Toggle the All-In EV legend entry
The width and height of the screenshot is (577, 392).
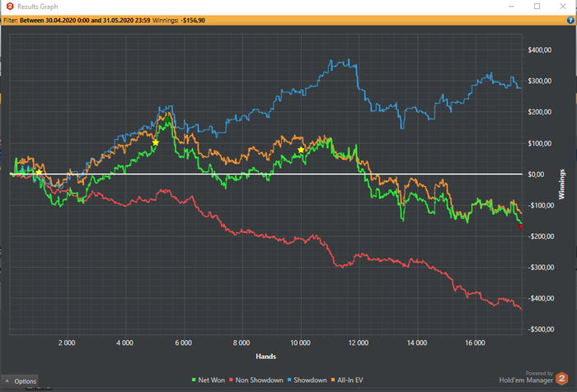tap(347, 380)
